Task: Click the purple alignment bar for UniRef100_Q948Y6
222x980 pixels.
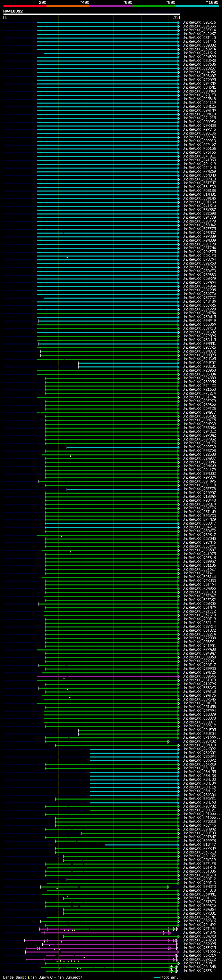Action: pos(105,932)
